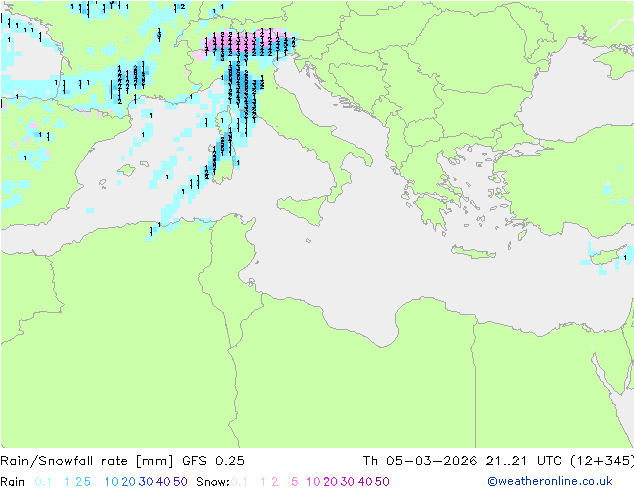Pick the Snow legend value 5
Screen dimensions: 634x490
coord(295,482)
